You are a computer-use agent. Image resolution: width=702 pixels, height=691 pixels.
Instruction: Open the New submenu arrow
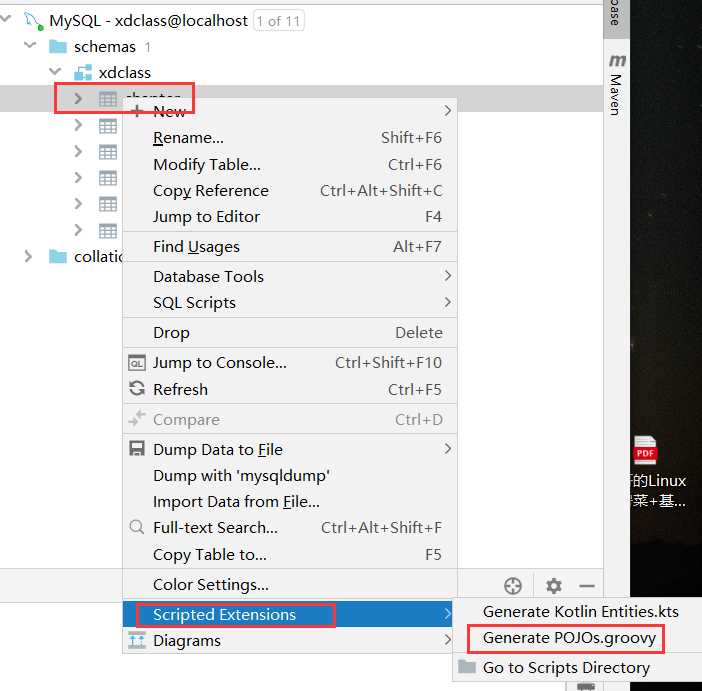[x=447, y=111]
